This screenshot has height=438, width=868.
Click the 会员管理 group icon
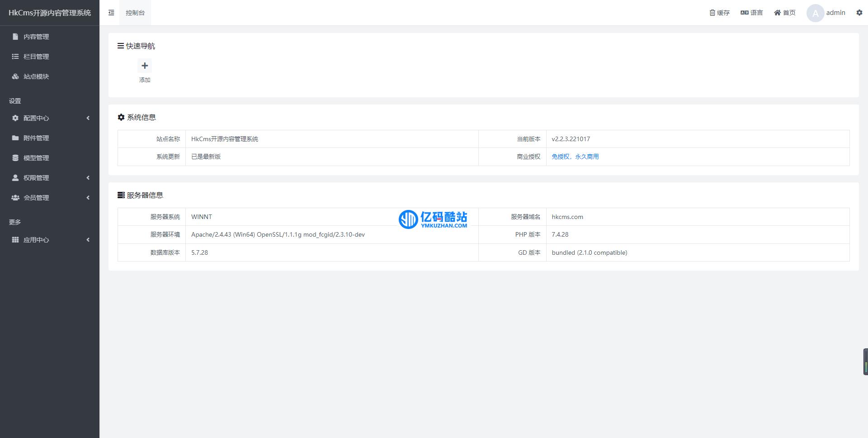(15, 198)
